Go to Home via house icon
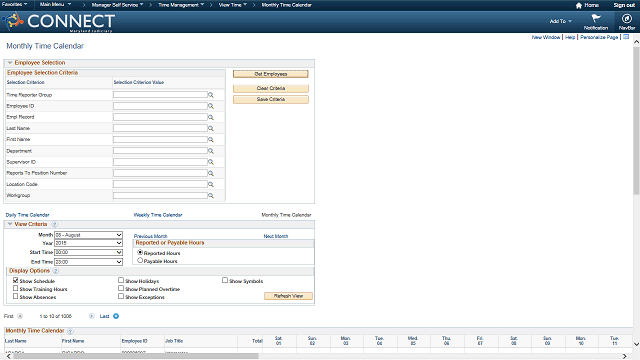This screenshot has width=640, height=360. click(x=579, y=5)
